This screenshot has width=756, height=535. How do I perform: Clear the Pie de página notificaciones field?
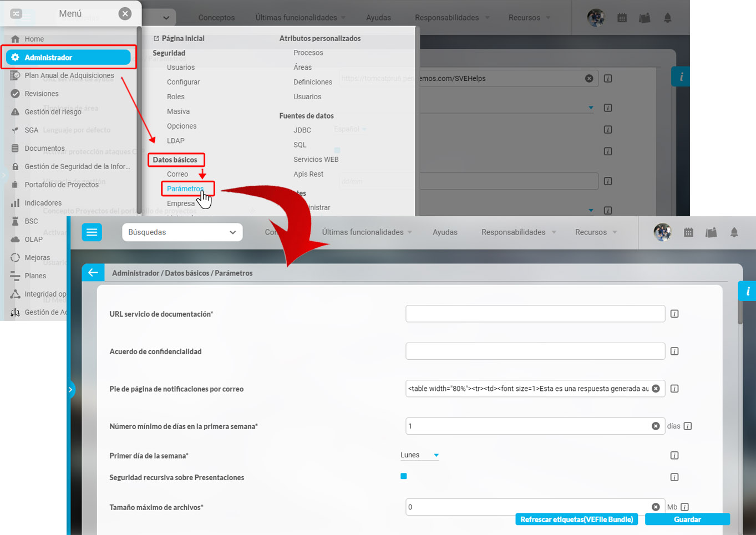[x=656, y=389]
